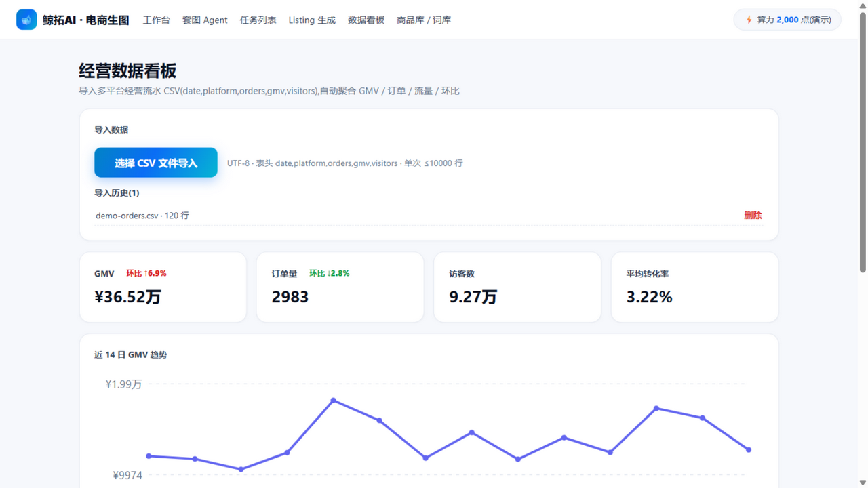The width and height of the screenshot is (868, 488).
Task: Click the GMV ¥36.52万 stat card
Action: [x=163, y=287]
